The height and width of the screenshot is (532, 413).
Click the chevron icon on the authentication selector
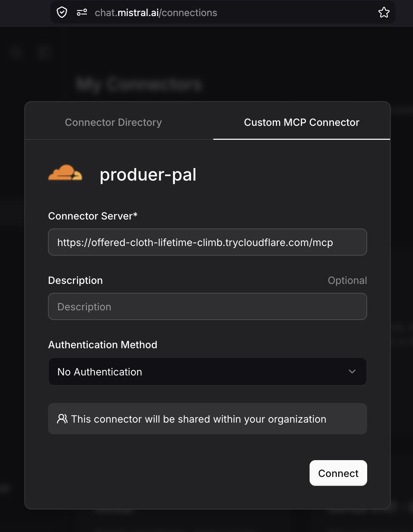coord(352,371)
